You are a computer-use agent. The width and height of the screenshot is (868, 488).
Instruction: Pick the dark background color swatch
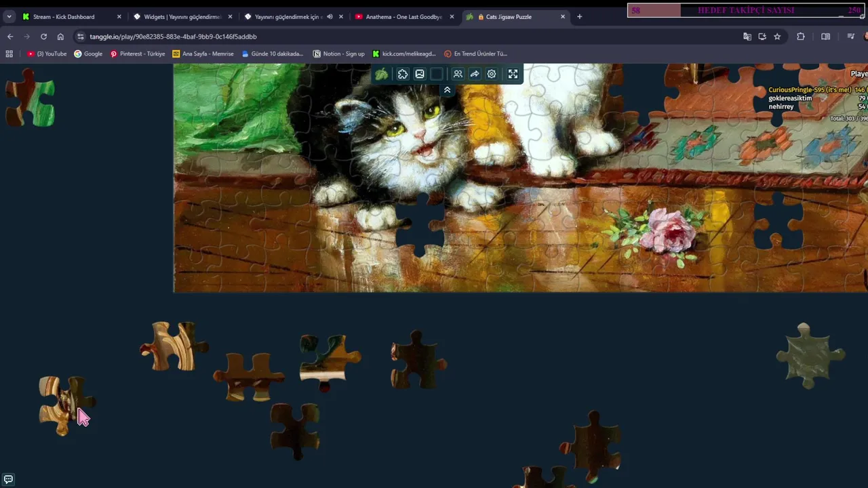(437, 74)
